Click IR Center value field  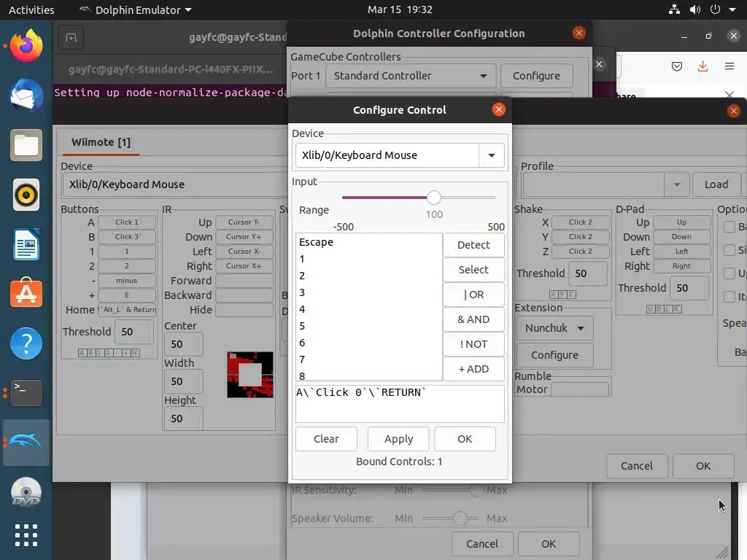pos(183,344)
